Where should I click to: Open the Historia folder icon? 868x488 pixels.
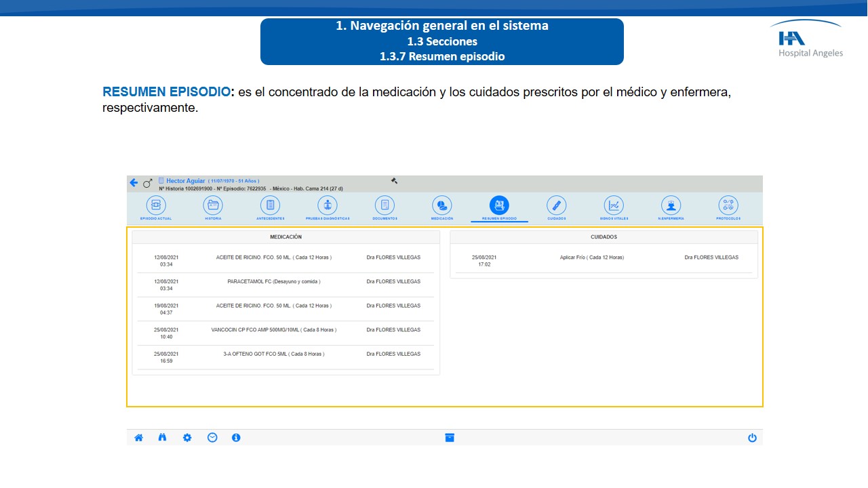point(213,205)
